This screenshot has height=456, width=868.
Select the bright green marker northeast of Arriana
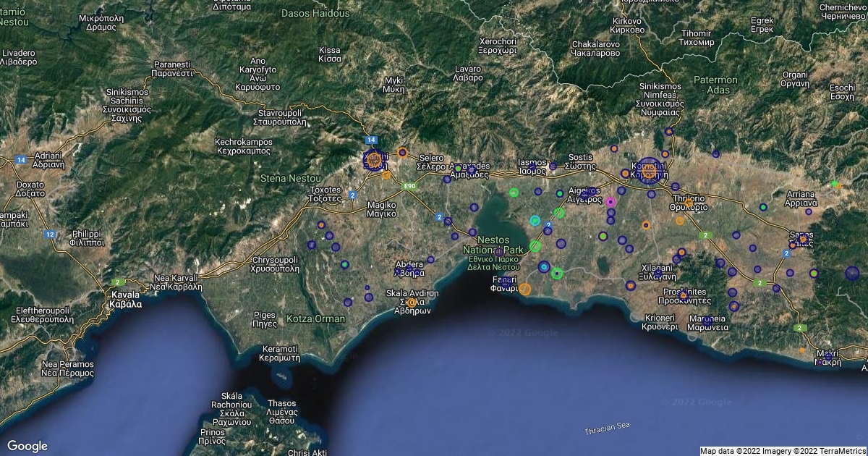tap(835, 184)
